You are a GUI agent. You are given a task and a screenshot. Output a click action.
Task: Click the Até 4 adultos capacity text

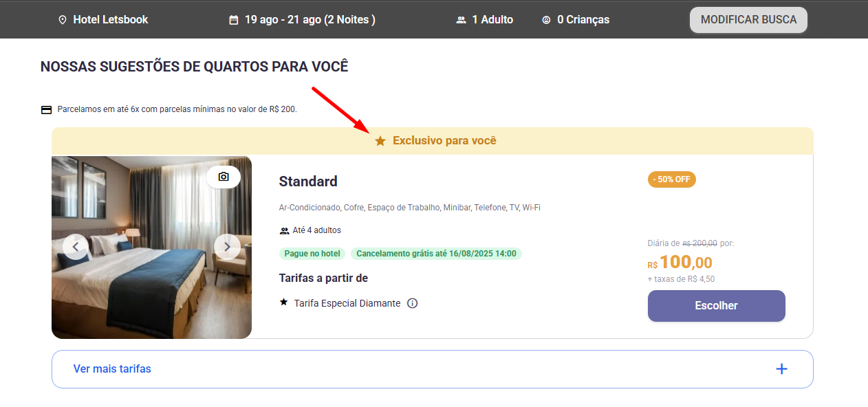317,230
